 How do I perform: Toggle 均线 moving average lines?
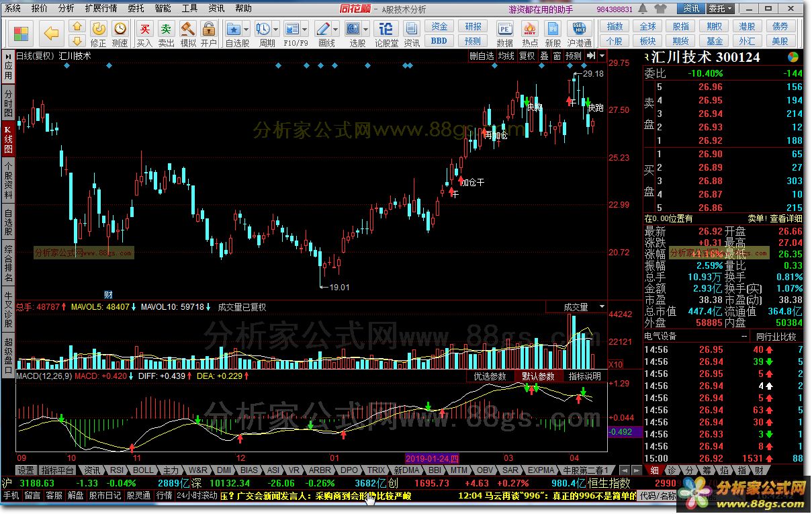tap(506, 56)
